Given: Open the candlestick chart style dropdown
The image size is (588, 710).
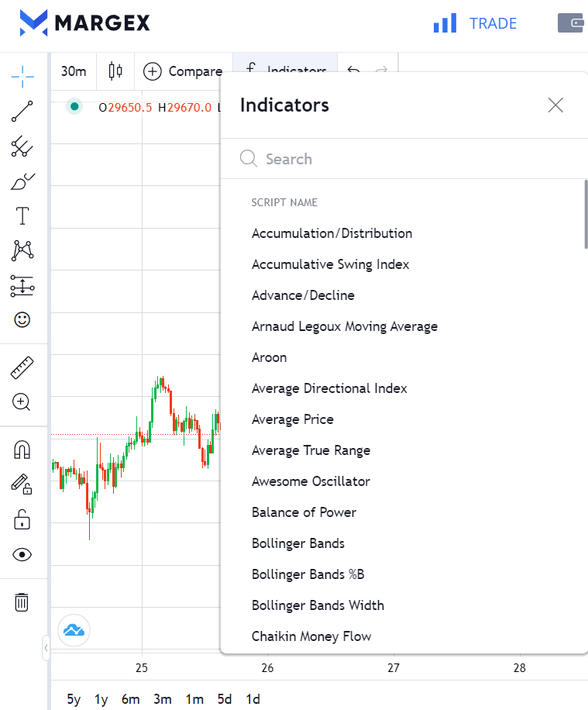Looking at the screenshot, I should 115,71.
